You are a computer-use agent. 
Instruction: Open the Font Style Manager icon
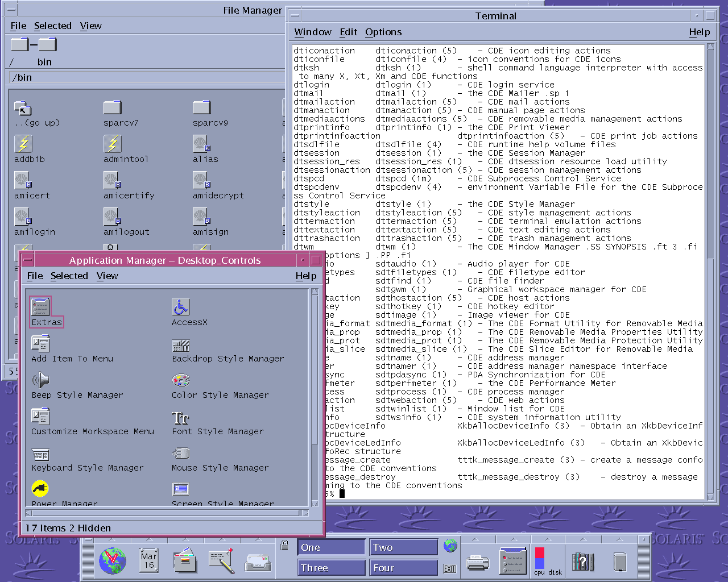point(181,418)
